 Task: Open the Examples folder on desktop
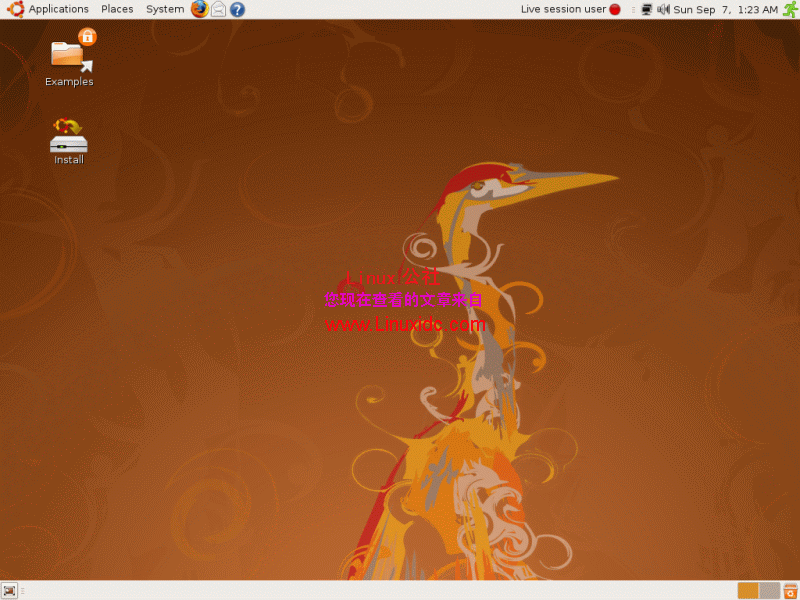point(68,55)
